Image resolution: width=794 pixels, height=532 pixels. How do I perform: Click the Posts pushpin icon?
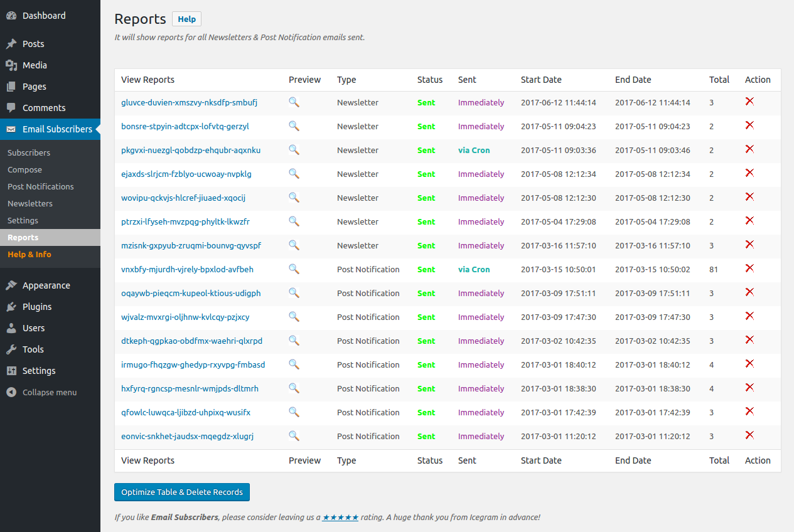pyautogui.click(x=11, y=44)
